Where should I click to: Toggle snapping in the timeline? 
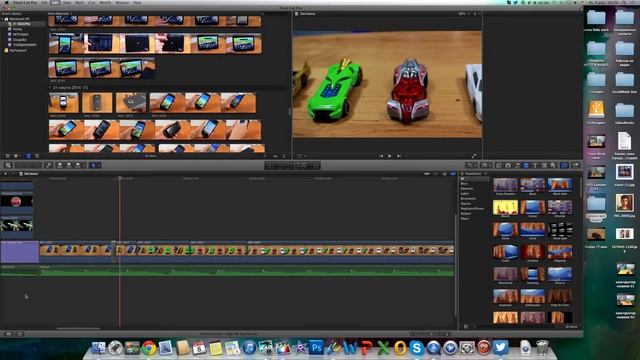pos(453,174)
